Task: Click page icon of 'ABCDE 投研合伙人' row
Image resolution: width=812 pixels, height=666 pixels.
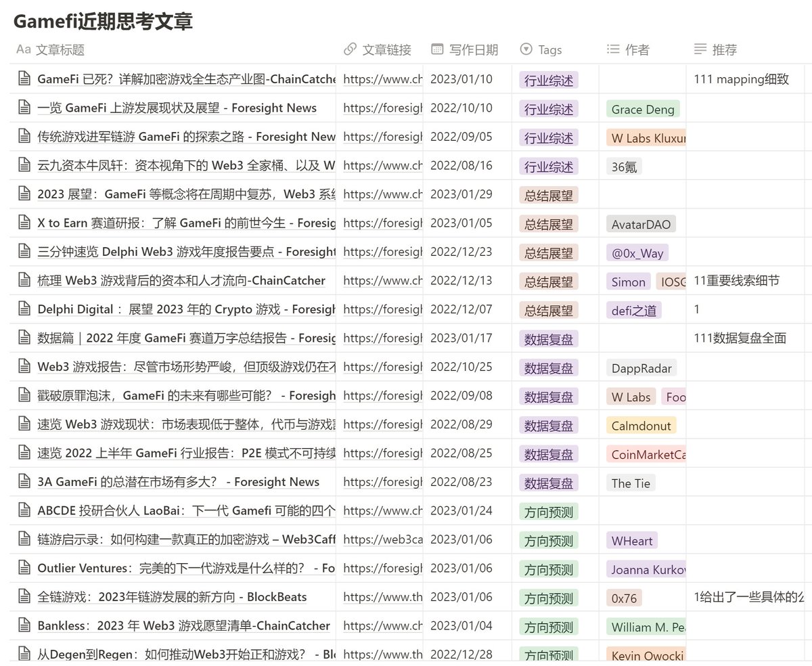Action: 24,510
